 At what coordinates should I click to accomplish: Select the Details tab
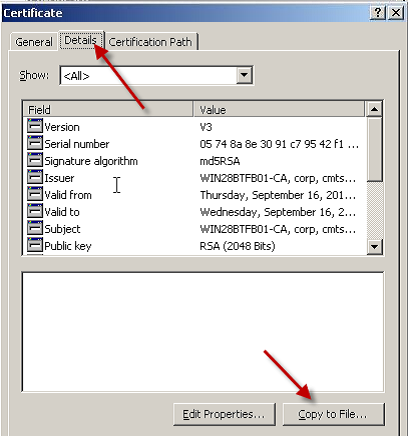(81, 40)
